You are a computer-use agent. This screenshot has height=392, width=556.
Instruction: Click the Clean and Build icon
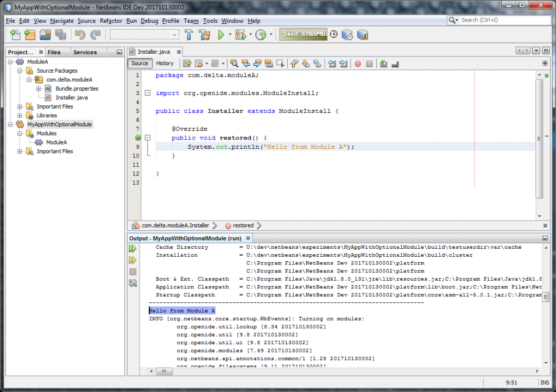pos(205,35)
